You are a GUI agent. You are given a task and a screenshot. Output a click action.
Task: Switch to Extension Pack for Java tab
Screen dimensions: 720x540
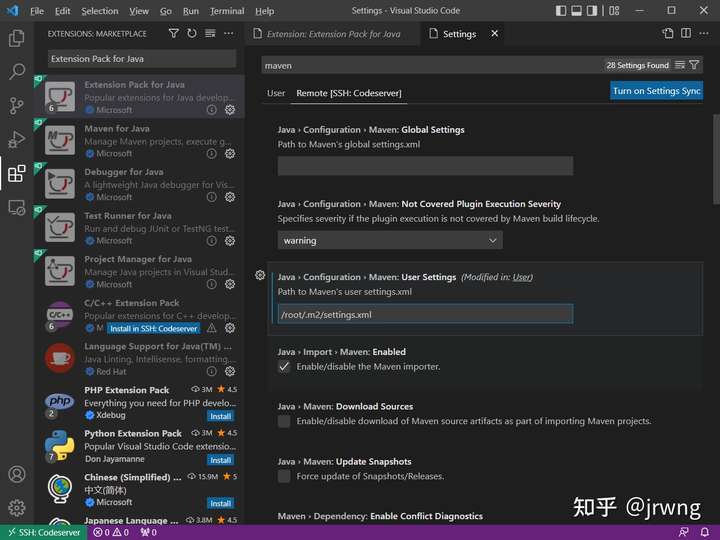(332, 34)
